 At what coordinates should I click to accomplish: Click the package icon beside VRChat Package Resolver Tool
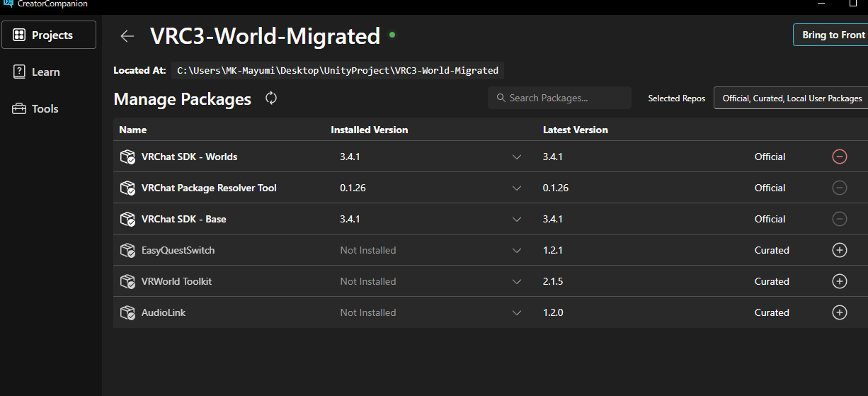(127, 188)
